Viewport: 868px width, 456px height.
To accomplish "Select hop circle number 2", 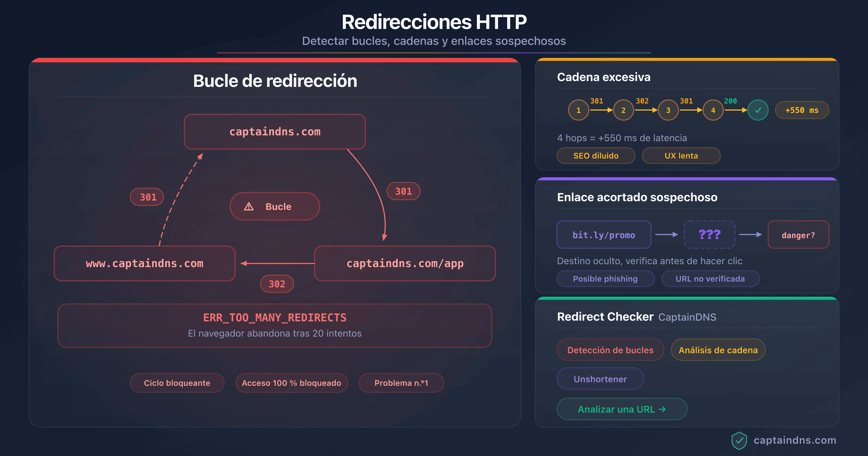I will [x=623, y=110].
